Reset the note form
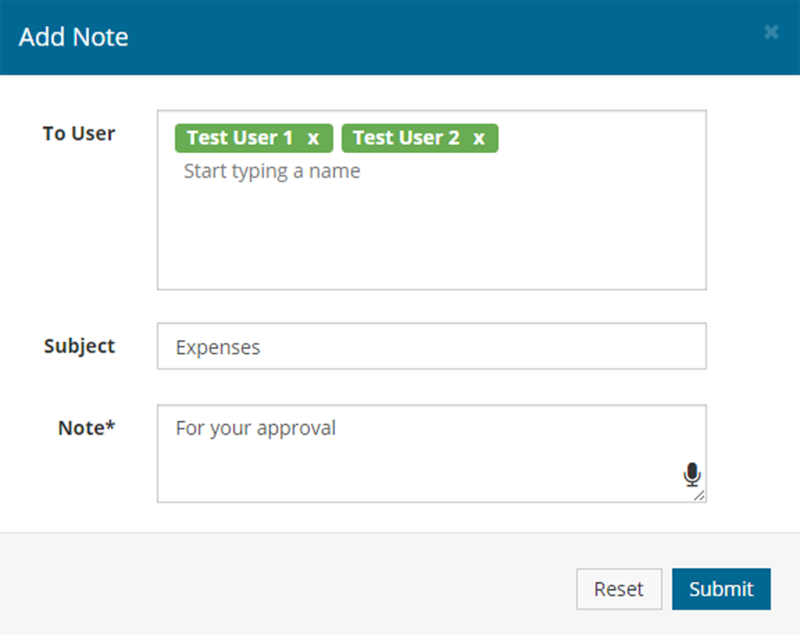Image resolution: width=800 pixels, height=635 pixels. pyautogui.click(x=619, y=589)
